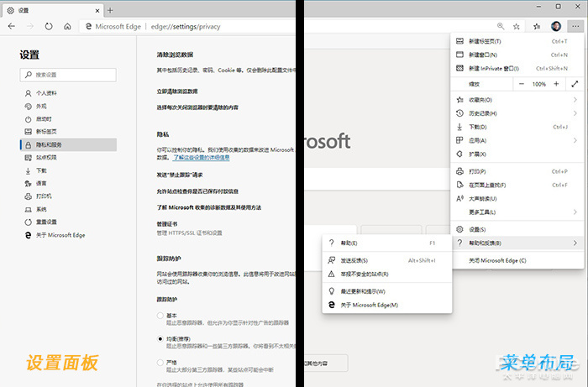Screen dimensions: 588x387
Task: Add page to favorites with star icon
Action: pos(517,26)
